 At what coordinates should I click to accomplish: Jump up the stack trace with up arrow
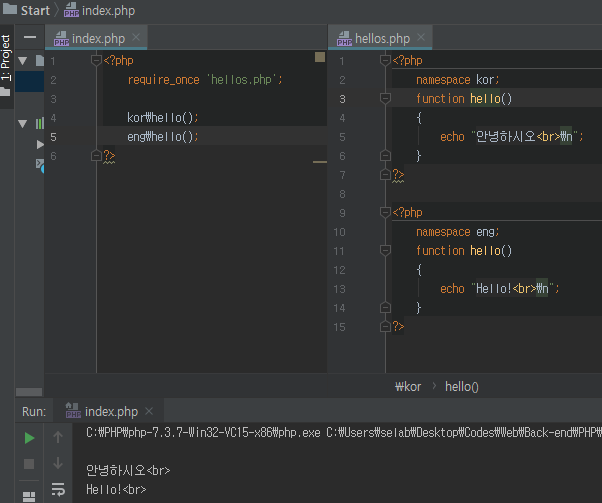58,437
